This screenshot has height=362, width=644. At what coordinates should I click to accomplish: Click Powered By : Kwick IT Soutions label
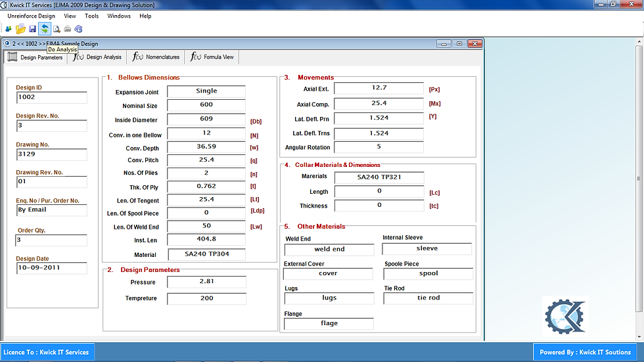585,352
